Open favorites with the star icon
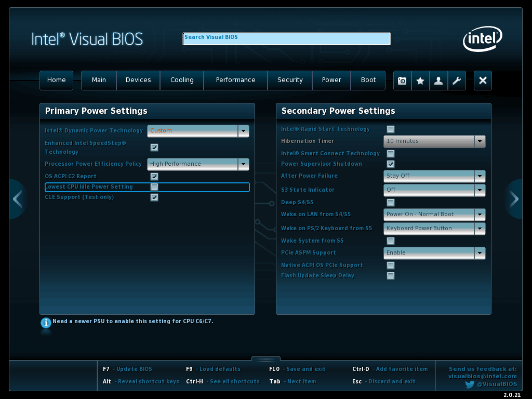The height and width of the screenshot is (399, 532). click(x=420, y=81)
